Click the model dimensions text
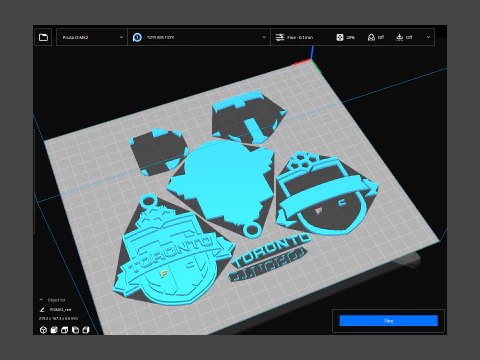This screenshot has height=360, width=480. point(59,319)
